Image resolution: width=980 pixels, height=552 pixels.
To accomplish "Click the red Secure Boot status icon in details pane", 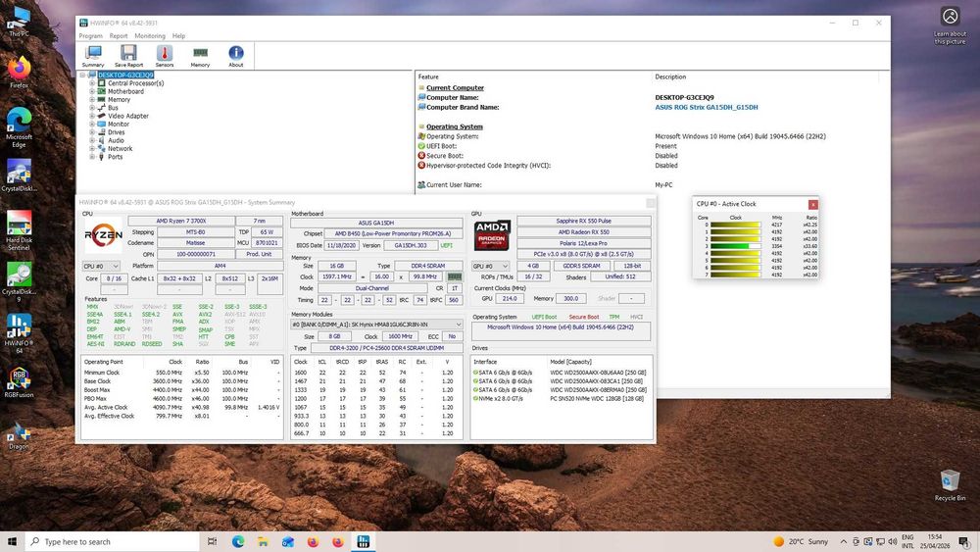I will [x=421, y=156].
